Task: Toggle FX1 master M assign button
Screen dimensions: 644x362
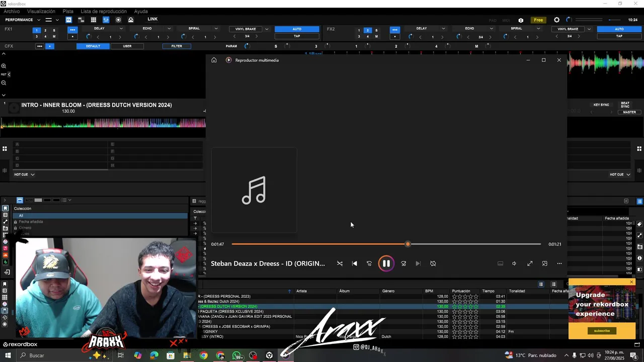Action: (54, 36)
